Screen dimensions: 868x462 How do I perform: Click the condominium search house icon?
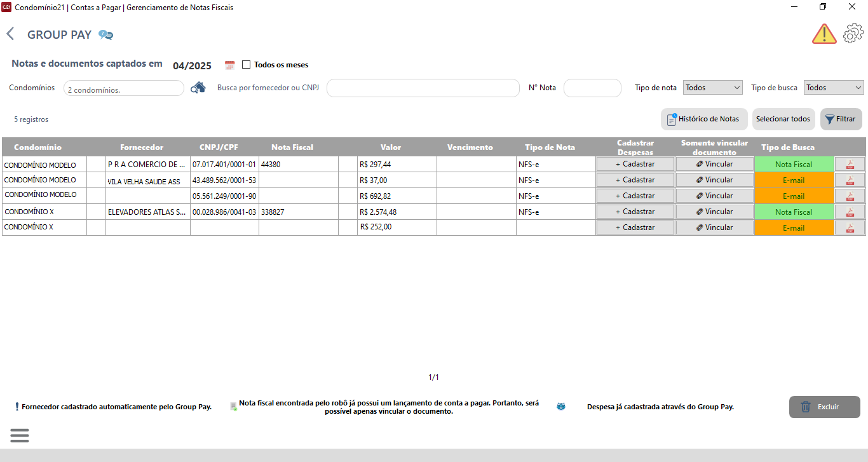click(199, 88)
